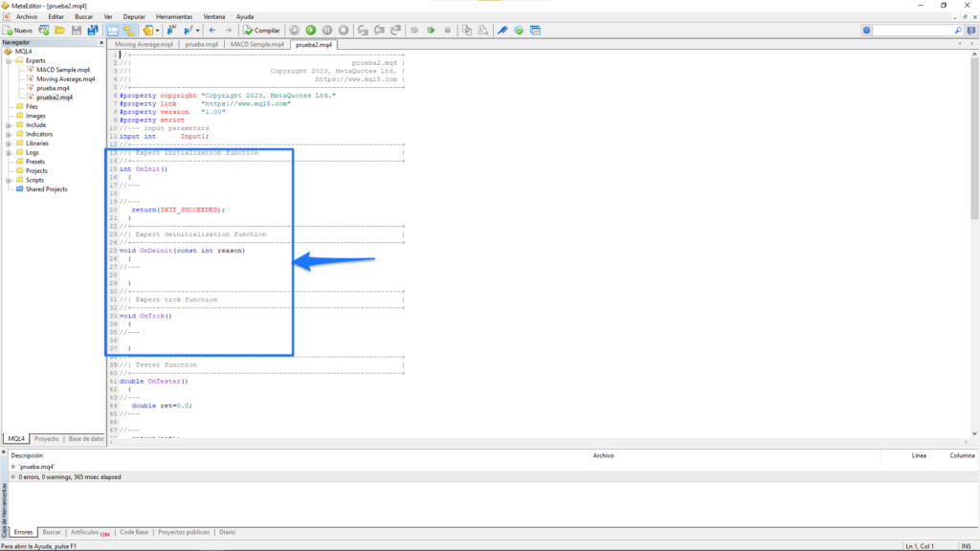Open the Diario toolbox tab

[x=227, y=532]
